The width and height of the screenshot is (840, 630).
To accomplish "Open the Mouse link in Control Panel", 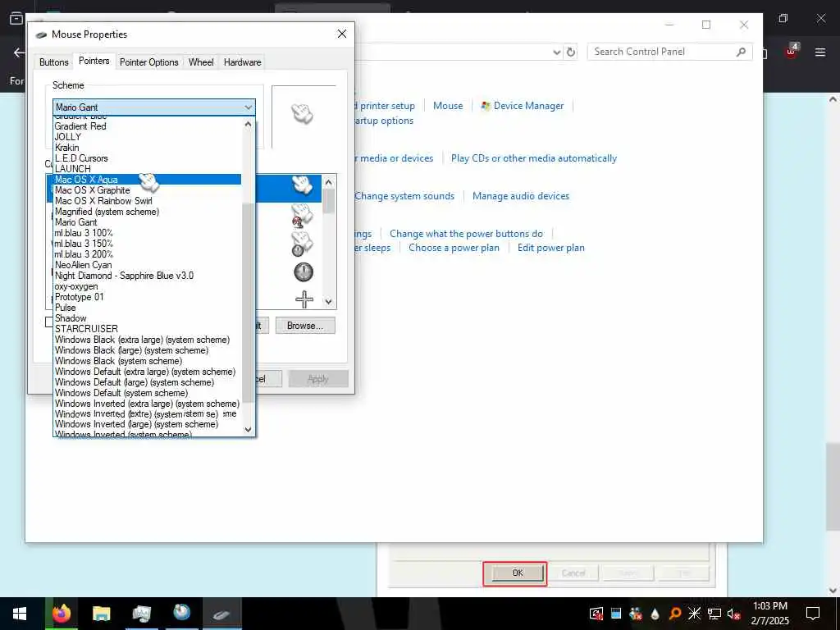I will (x=448, y=106).
